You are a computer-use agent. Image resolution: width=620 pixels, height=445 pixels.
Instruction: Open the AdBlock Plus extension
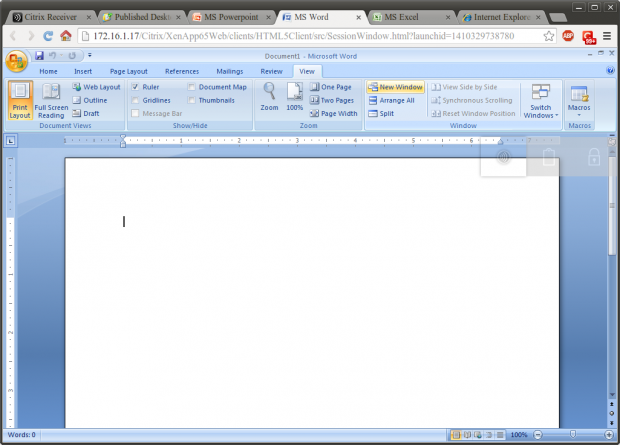(568, 36)
